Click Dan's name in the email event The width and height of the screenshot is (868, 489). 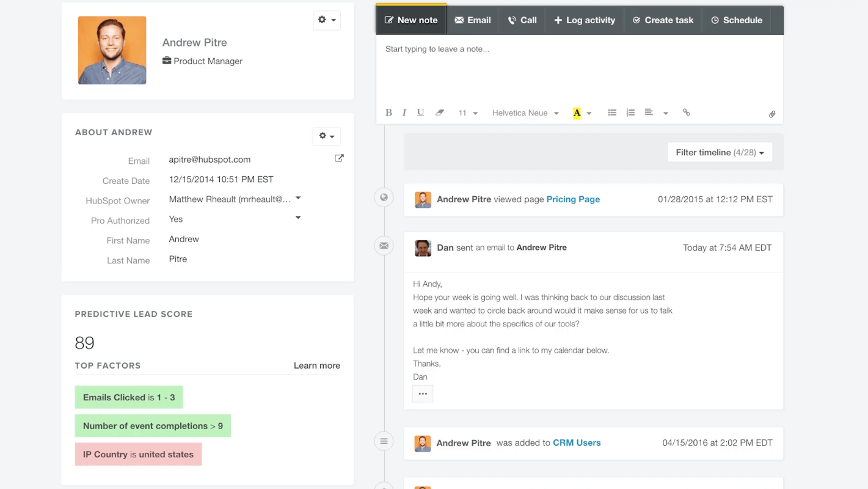click(445, 248)
